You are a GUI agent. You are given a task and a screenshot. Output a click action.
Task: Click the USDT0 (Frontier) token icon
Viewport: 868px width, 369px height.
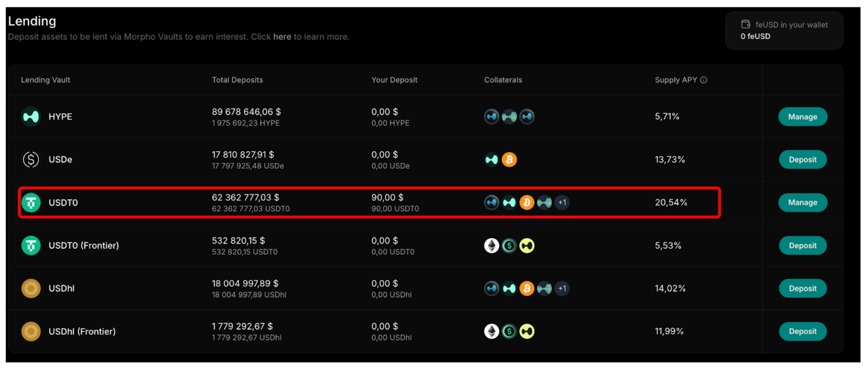(31, 245)
